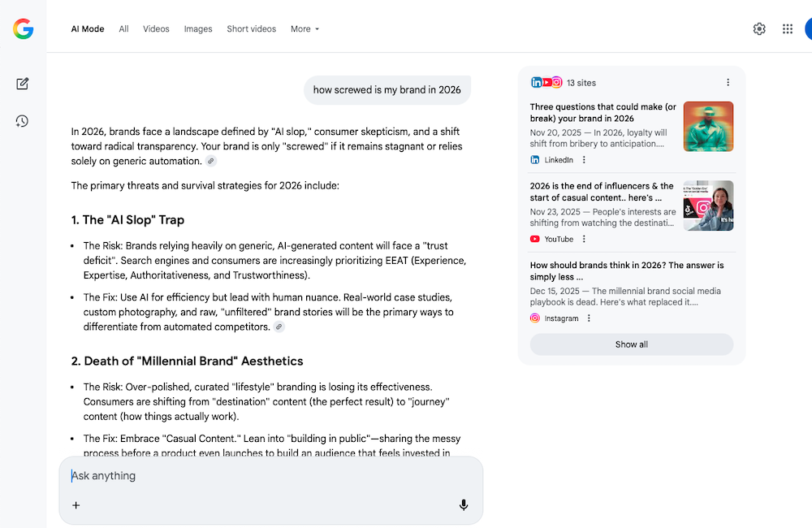Open the LinkedIn article thumbnail image
This screenshot has width=812, height=528.
[708, 127]
